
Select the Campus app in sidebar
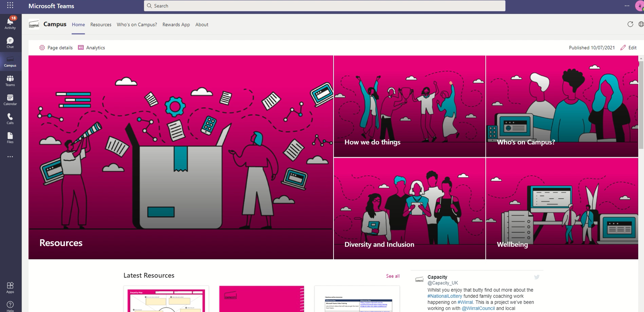pos(10,61)
